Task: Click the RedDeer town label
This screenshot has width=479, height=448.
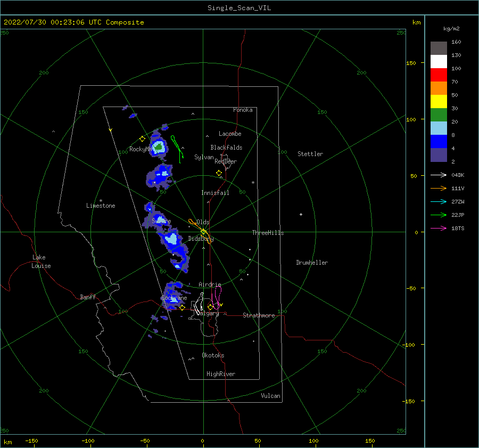Action: (226, 161)
